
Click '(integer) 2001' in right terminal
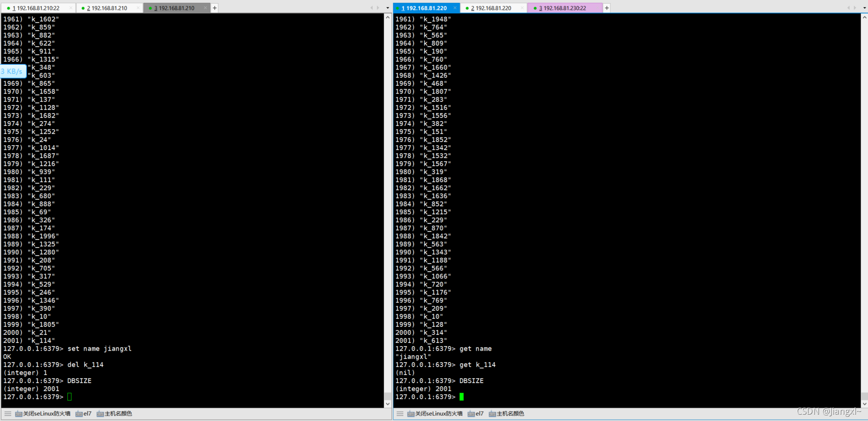pyautogui.click(x=423, y=389)
